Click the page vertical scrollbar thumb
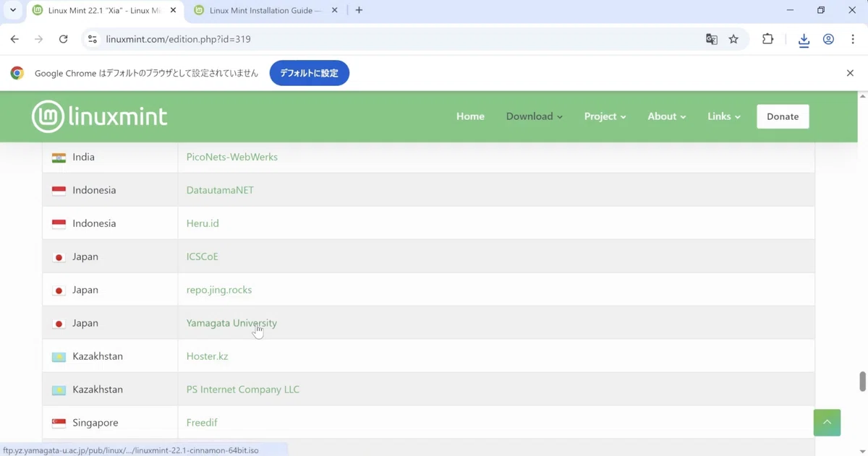The image size is (868, 456). tap(862, 382)
